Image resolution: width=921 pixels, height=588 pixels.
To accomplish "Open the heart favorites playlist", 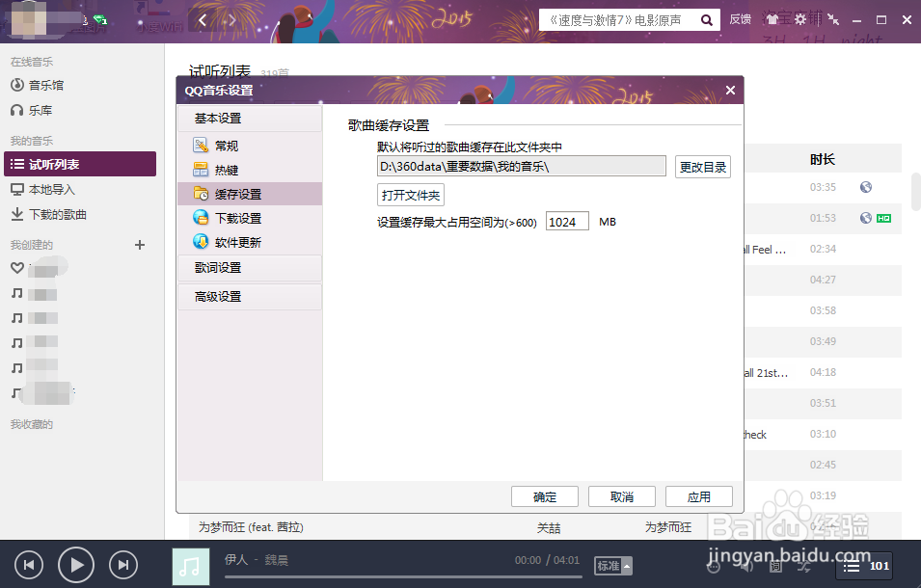I will tap(17, 268).
